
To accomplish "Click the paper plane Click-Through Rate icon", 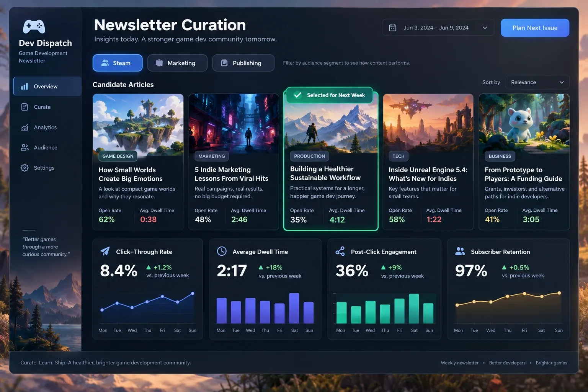I will click(x=105, y=251).
